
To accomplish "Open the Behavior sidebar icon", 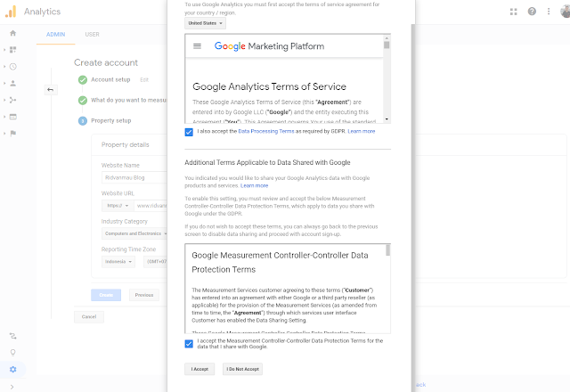I will [x=13, y=117].
